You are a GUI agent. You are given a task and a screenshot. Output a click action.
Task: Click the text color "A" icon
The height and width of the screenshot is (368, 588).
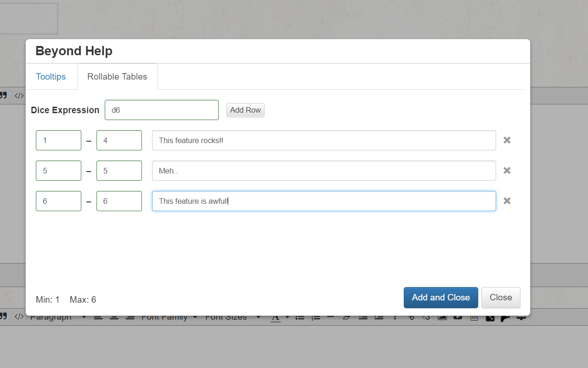click(x=275, y=318)
